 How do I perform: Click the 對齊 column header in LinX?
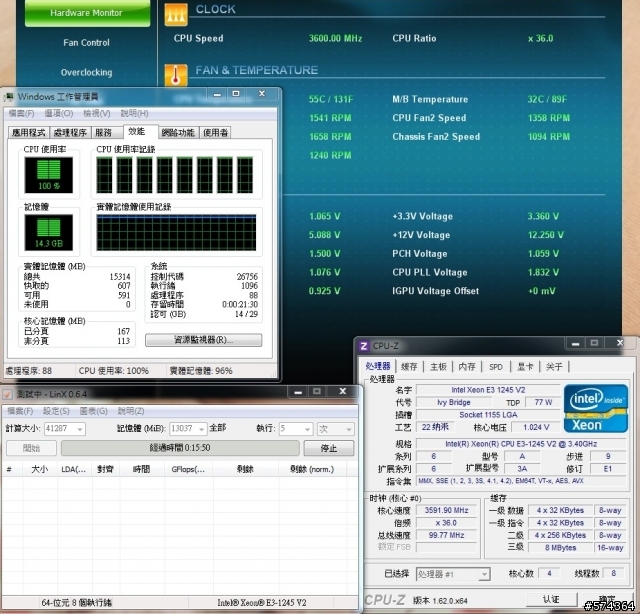coord(105,469)
